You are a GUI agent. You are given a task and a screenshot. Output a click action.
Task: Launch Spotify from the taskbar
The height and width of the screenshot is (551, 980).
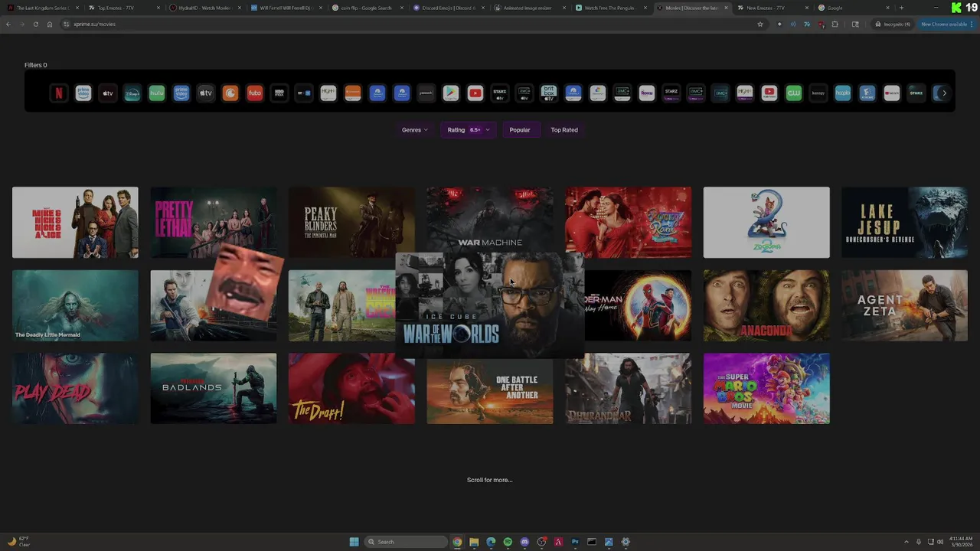pyautogui.click(x=508, y=542)
